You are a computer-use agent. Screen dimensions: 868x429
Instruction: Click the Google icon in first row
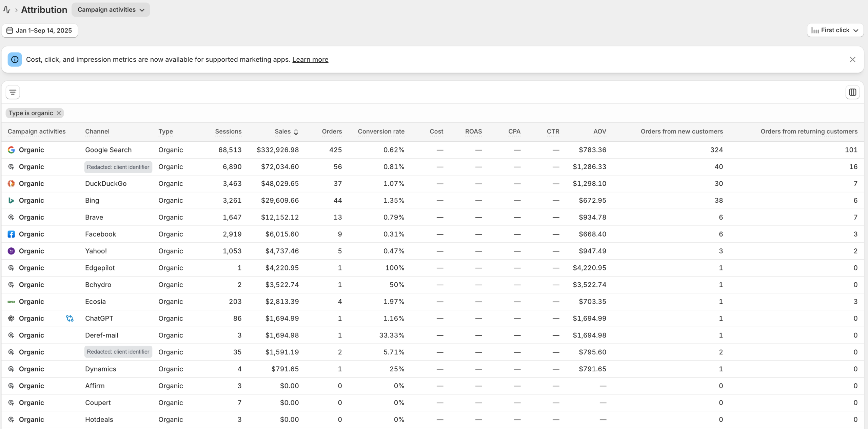(11, 150)
